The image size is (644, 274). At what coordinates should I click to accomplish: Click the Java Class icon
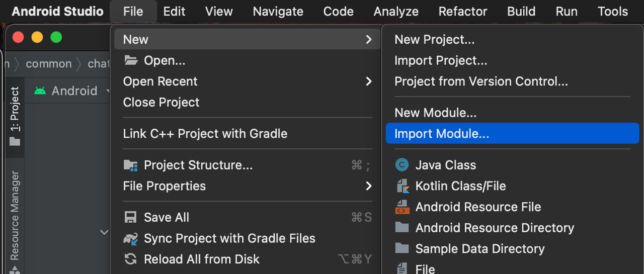402,165
